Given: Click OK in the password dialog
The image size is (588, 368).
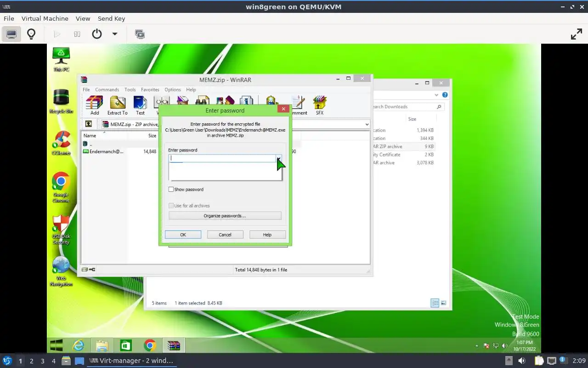Looking at the screenshot, I should tap(183, 235).
